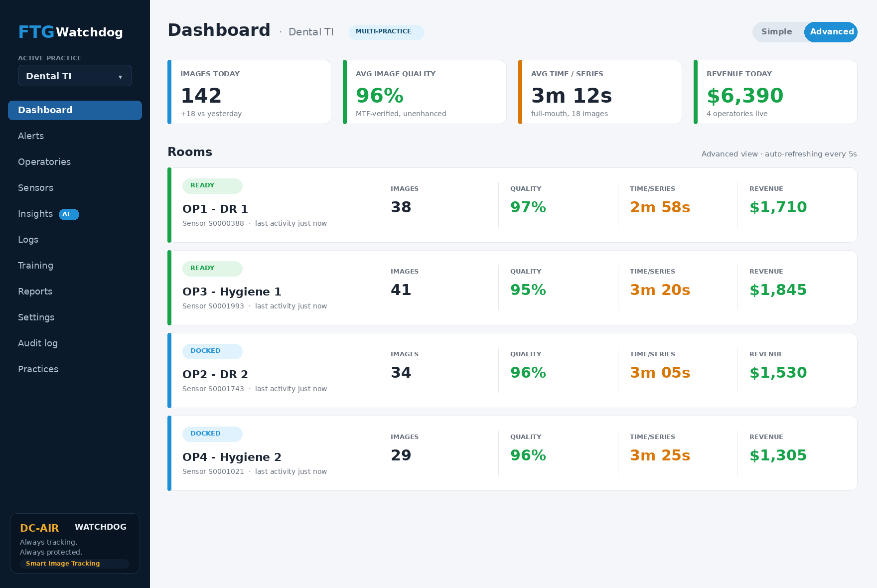Viewport: 877px width, 588px height.
Task: Select the OP2 - DR 2 room name
Action: pos(215,374)
